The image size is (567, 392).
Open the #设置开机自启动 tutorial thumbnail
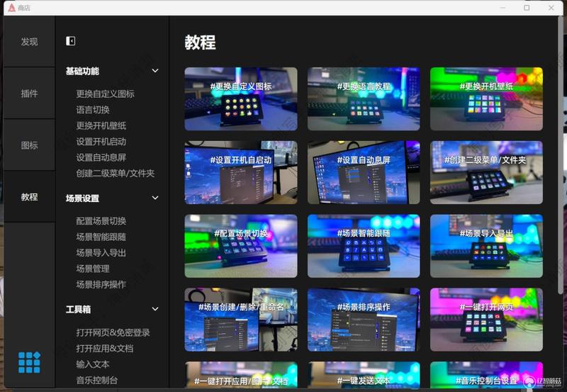[x=241, y=172]
